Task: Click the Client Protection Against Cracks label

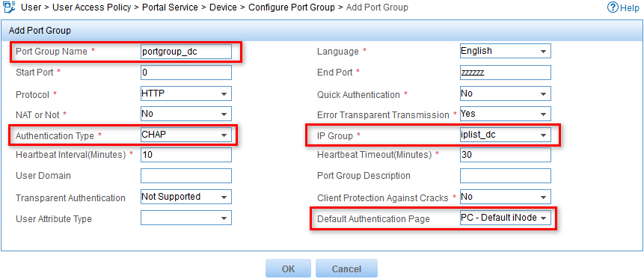Action: (x=382, y=198)
